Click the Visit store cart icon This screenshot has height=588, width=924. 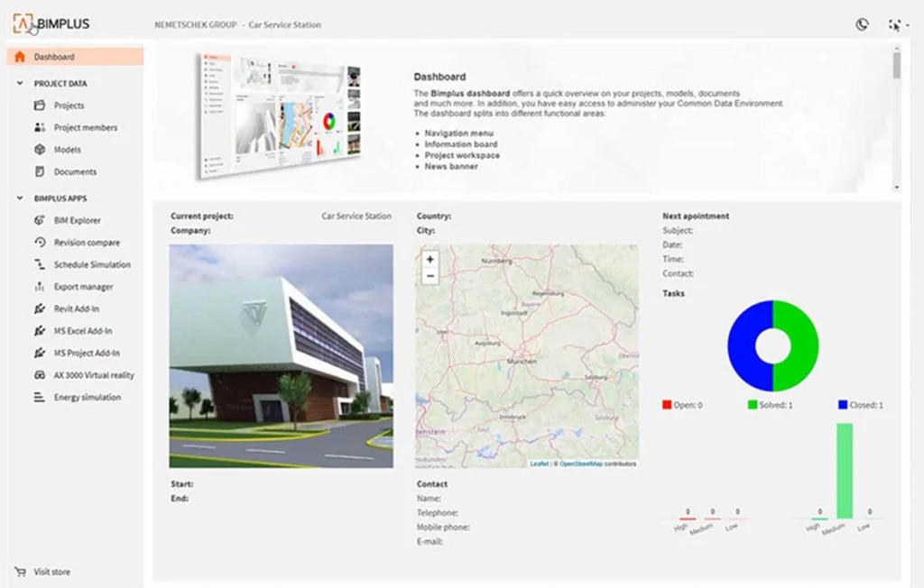pyautogui.click(x=20, y=572)
